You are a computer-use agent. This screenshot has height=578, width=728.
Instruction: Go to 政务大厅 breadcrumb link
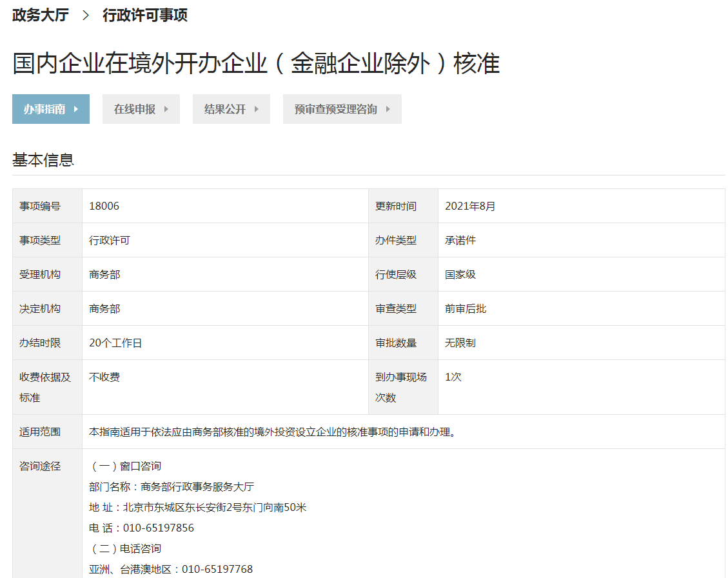click(40, 15)
